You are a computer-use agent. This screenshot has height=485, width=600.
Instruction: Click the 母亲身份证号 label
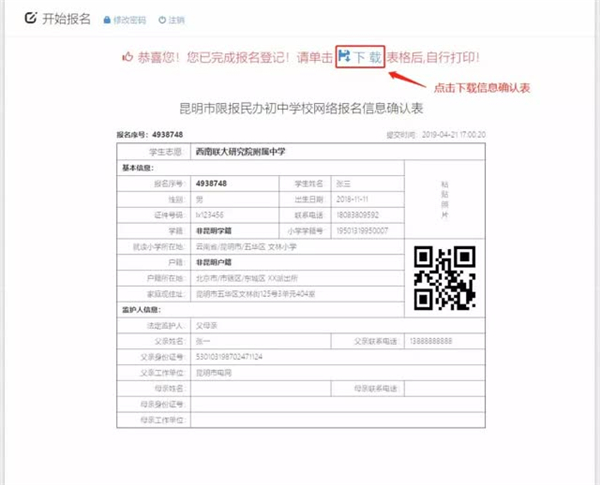click(x=162, y=404)
